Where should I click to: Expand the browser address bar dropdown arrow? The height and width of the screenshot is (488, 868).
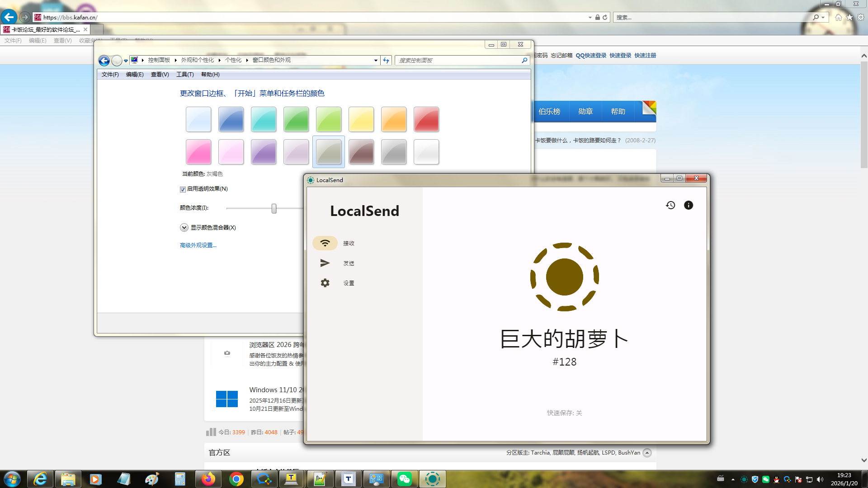pyautogui.click(x=590, y=18)
